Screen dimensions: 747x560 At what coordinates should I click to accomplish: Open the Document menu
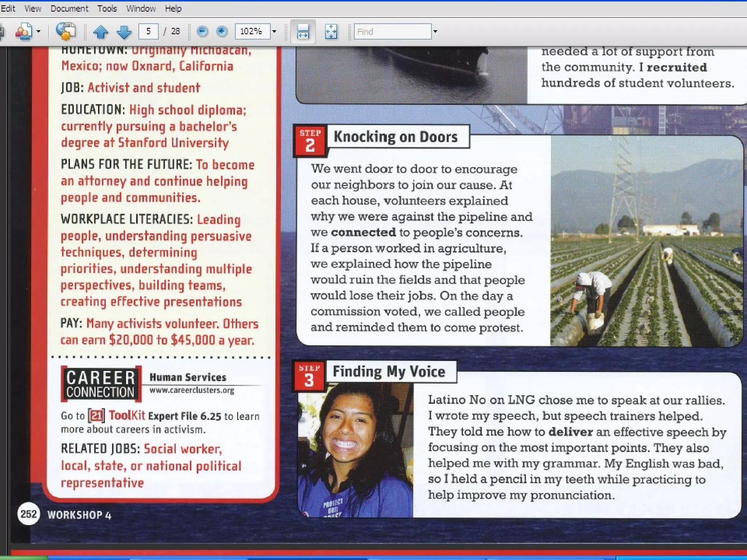click(x=69, y=8)
